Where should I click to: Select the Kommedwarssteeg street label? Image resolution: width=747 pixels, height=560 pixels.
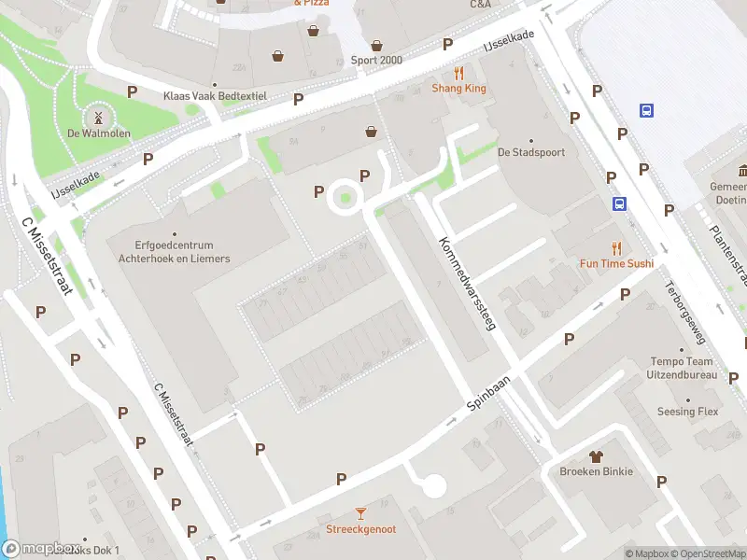coord(468,284)
